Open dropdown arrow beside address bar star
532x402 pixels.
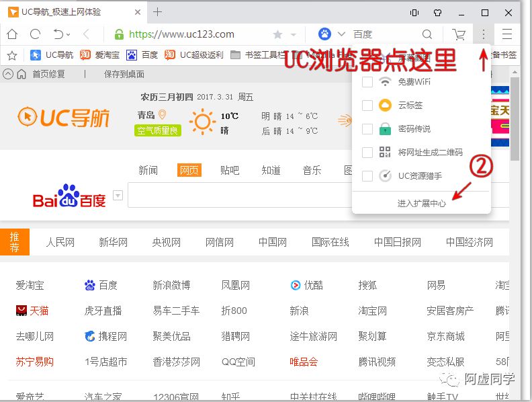point(294,34)
